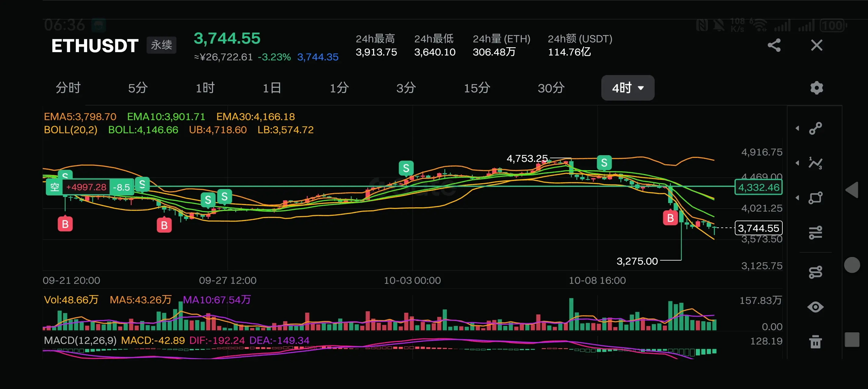Viewport: 868px width, 389px height.
Task: Close the chart with X button
Action: point(816,45)
